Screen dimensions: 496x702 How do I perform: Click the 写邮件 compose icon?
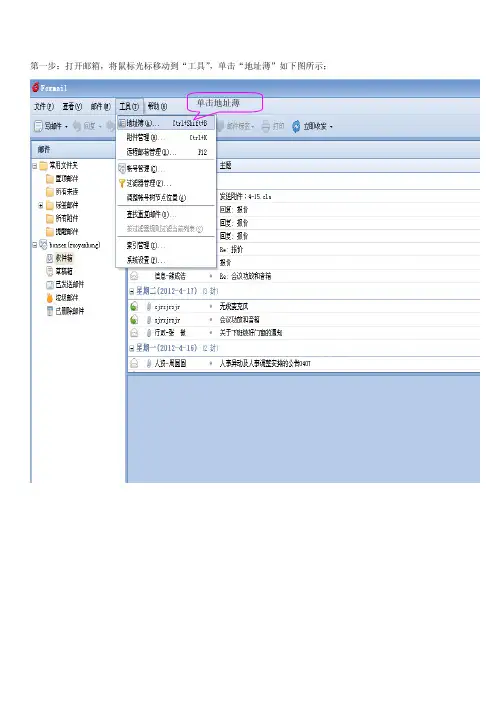[x=38, y=126]
